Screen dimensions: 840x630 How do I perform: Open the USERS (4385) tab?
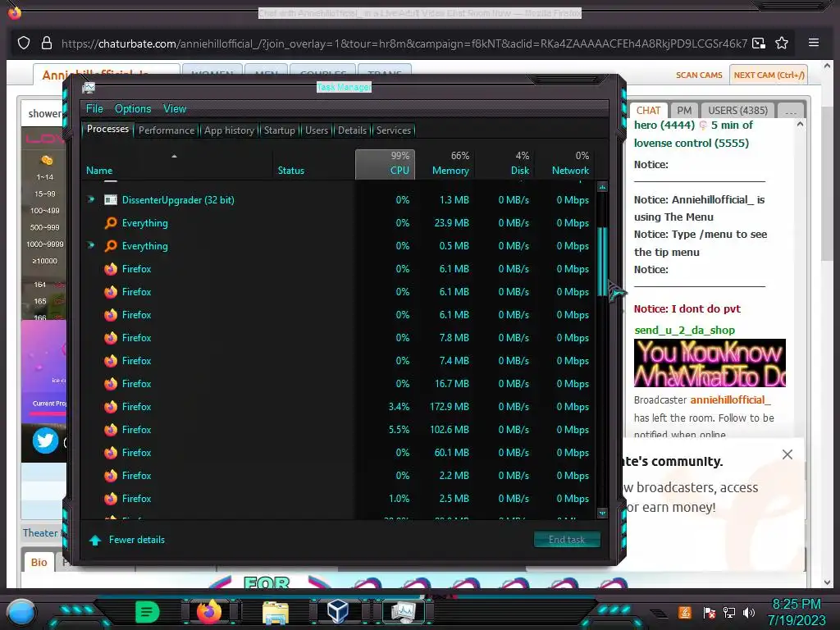pos(737,111)
